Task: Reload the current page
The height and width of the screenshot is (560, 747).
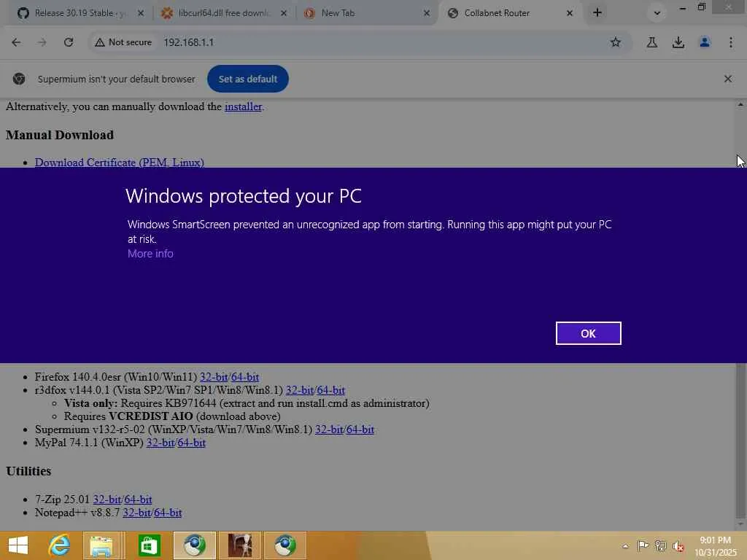Action: [x=69, y=42]
